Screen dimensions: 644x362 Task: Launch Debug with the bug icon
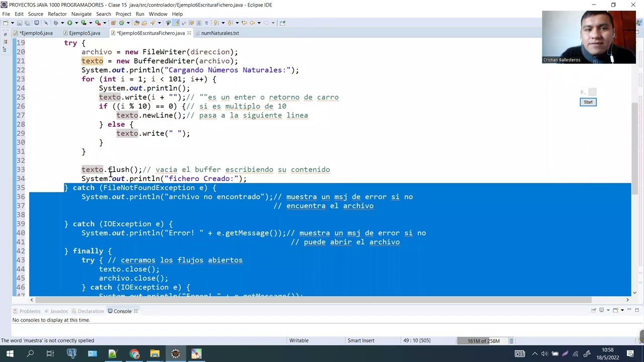pos(55,23)
